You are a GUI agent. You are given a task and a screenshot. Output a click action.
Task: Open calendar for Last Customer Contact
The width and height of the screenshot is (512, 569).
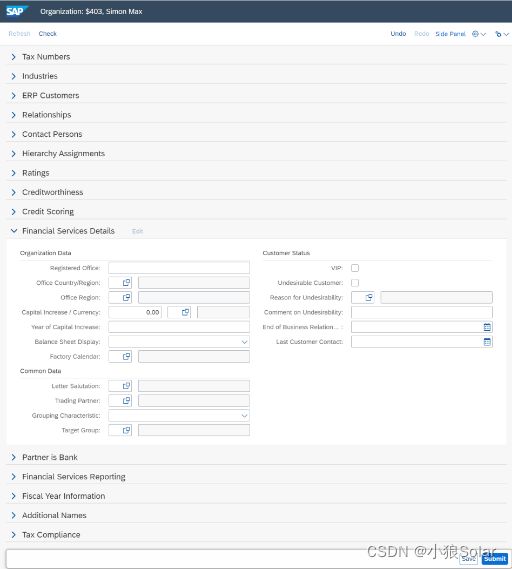coord(487,342)
